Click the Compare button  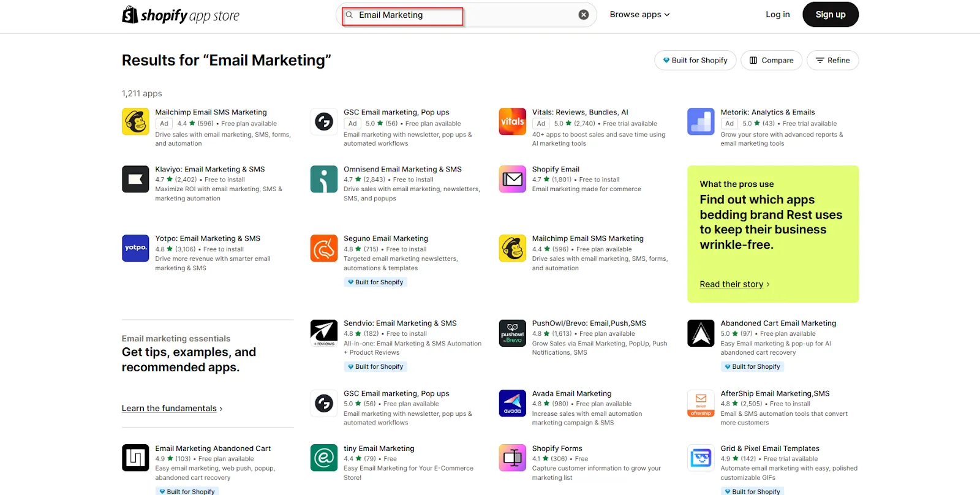pos(771,60)
